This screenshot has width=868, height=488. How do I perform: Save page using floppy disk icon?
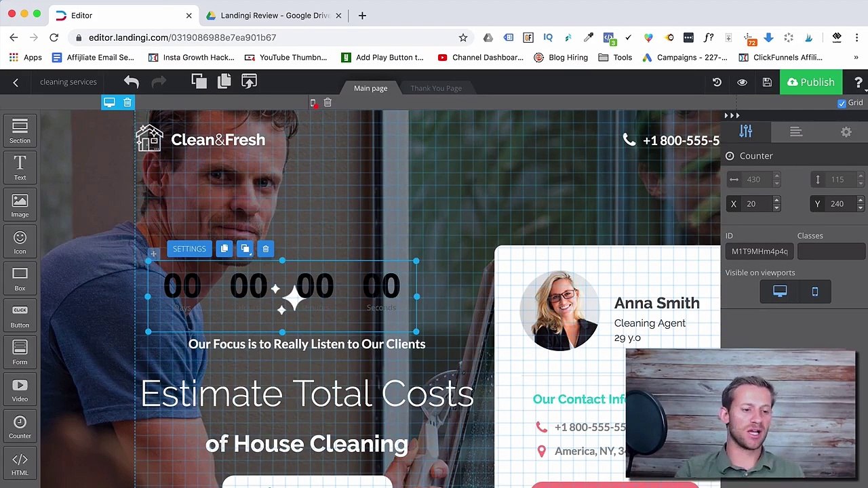(767, 82)
